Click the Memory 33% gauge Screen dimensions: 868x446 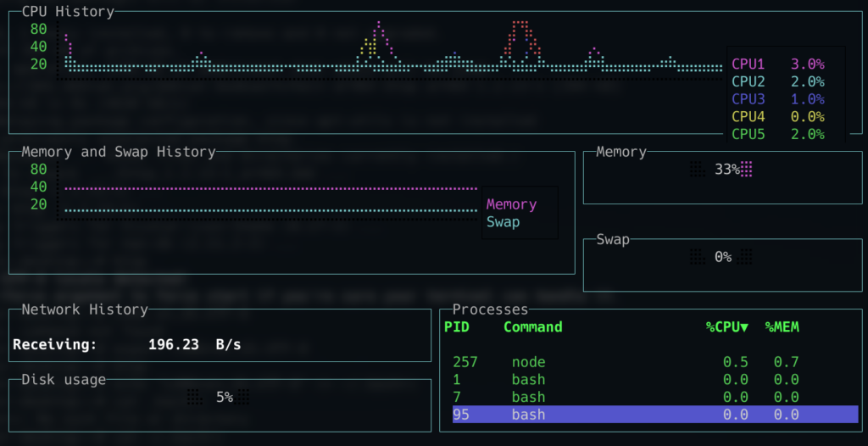point(721,170)
